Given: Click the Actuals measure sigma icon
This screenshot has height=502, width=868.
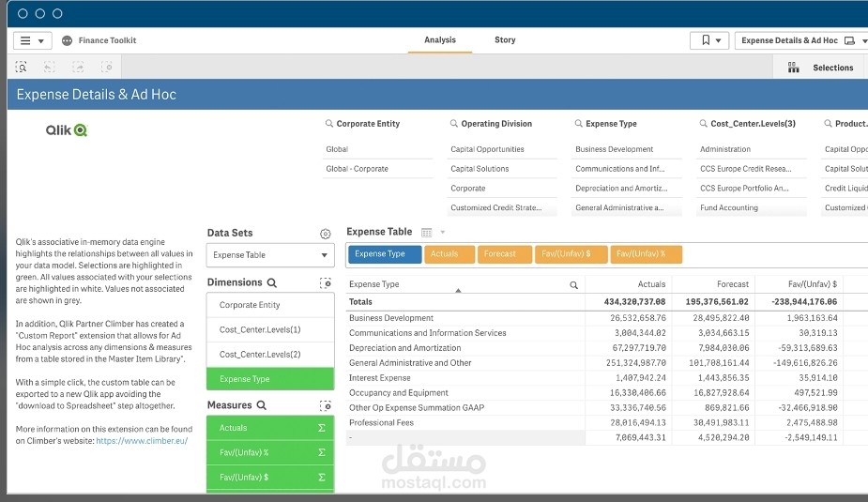Looking at the screenshot, I should click(x=322, y=428).
